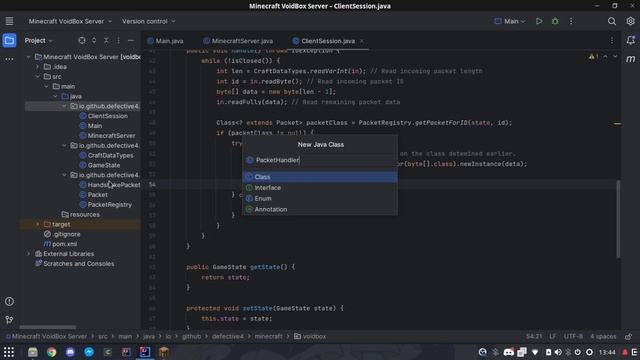Viewport: 640px width, 360px height.
Task: Switch to MinecraftServer.java tab
Action: tap(238, 41)
